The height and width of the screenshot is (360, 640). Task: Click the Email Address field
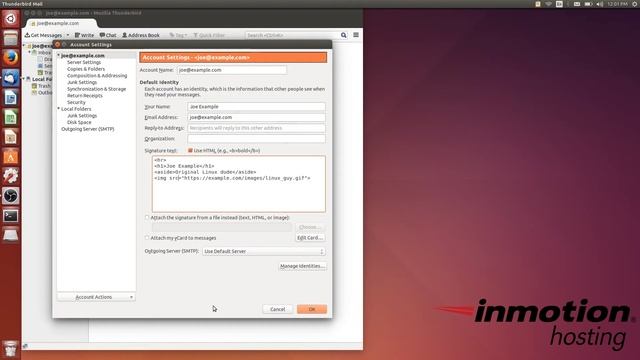[x=256, y=117]
